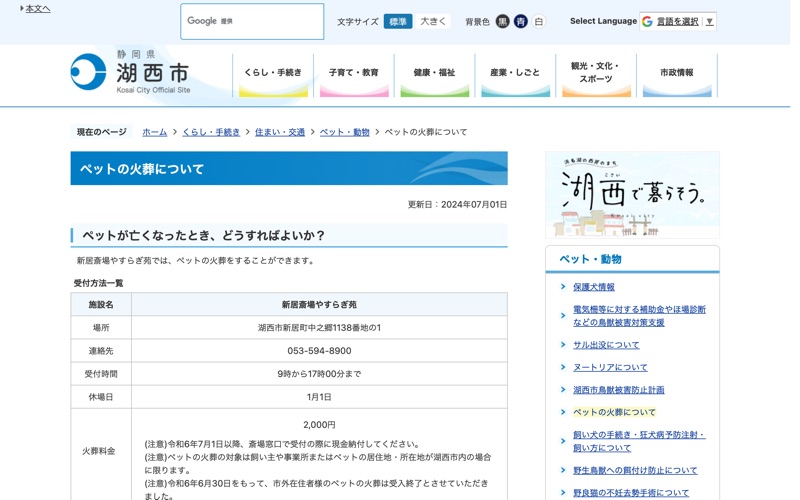Open the くらし・手続き menu
The height and width of the screenshot is (500, 800).
point(273,75)
